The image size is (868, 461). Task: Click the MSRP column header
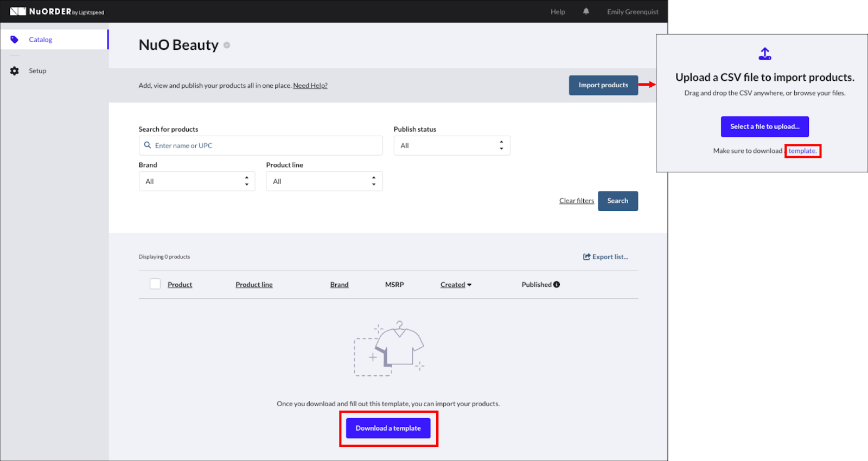point(394,285)
